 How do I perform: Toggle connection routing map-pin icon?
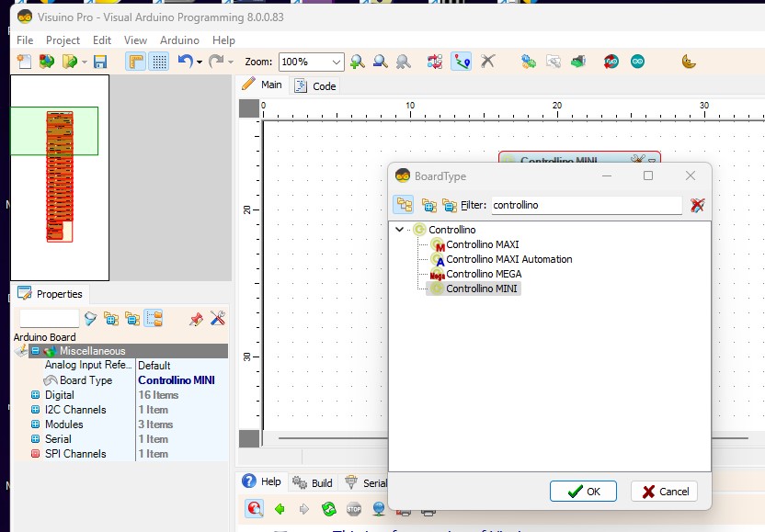[x=461, y=62]
